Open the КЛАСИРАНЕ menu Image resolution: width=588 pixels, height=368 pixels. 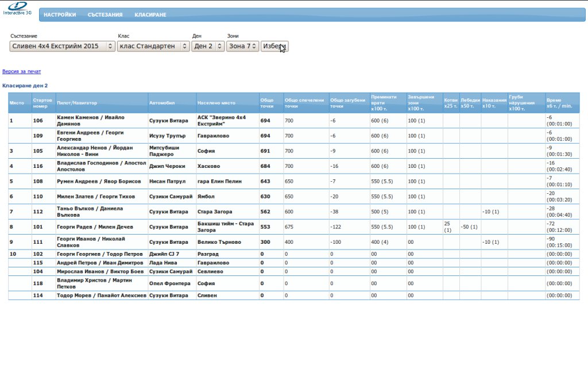[150, 15]
